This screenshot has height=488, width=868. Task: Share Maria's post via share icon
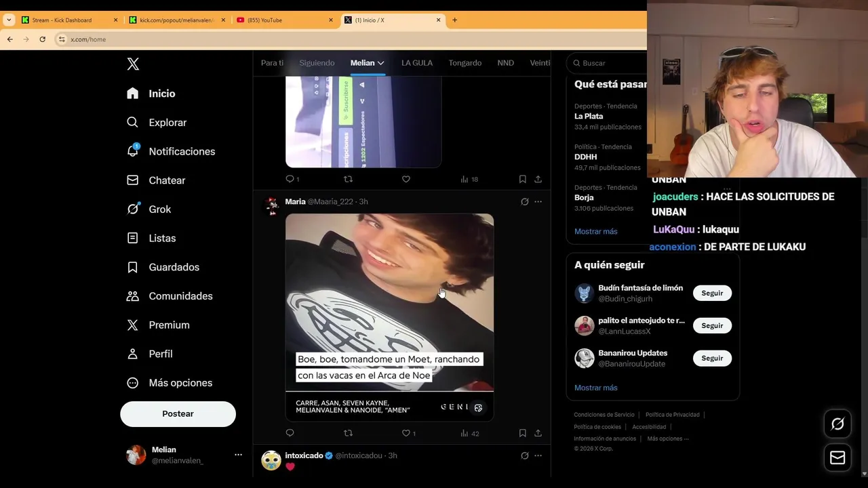tap(538, 433)
